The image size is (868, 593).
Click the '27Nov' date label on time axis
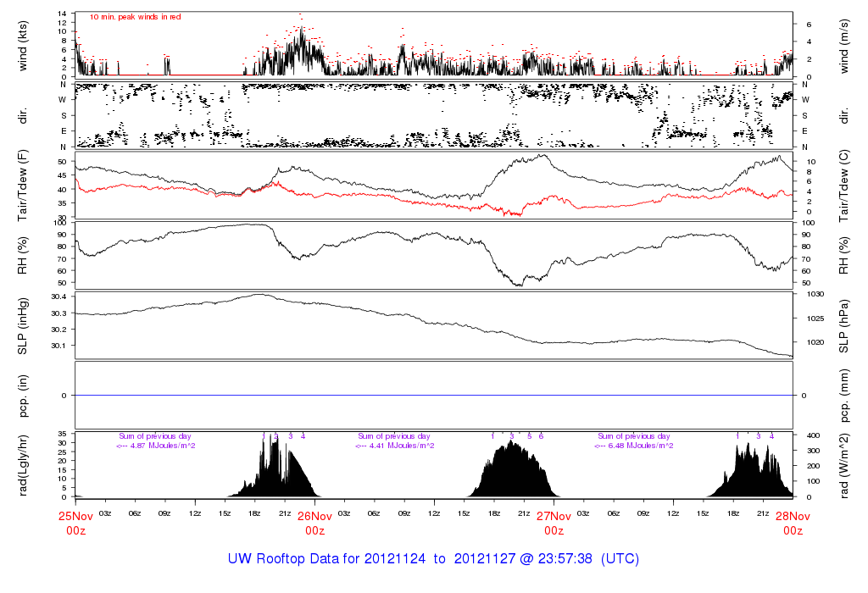pyautogui.click(x=554, y=516)
